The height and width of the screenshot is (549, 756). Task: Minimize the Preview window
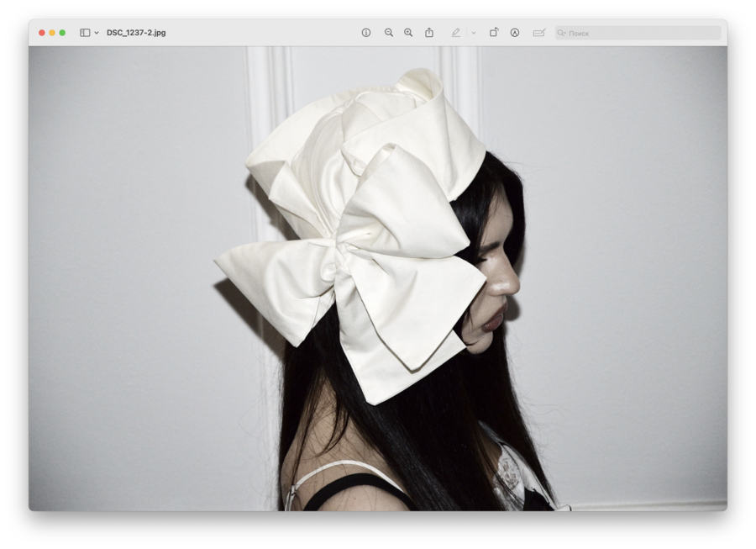coord(52,33)
